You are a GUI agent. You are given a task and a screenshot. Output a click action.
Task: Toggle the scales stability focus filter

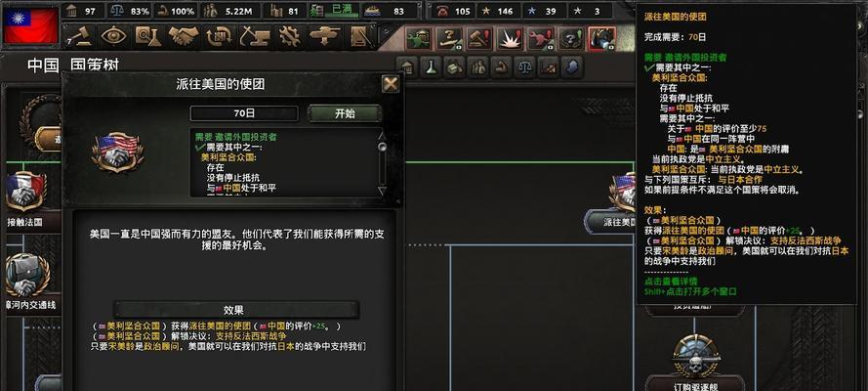(x=524, y=67)
